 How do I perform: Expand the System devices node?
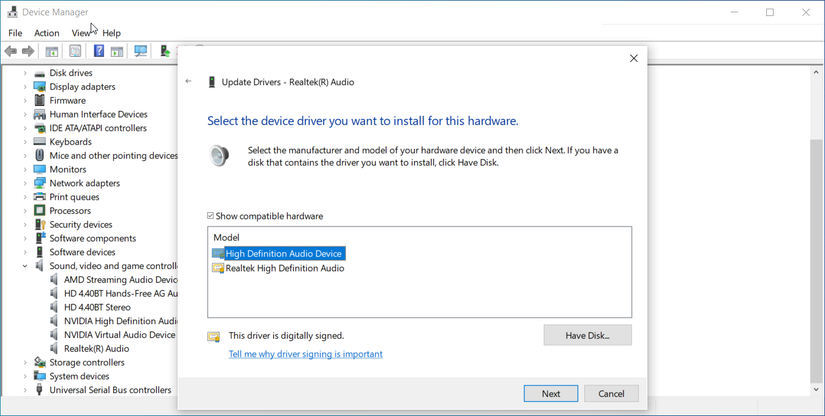pyautogui.click(x=25, y=376)
